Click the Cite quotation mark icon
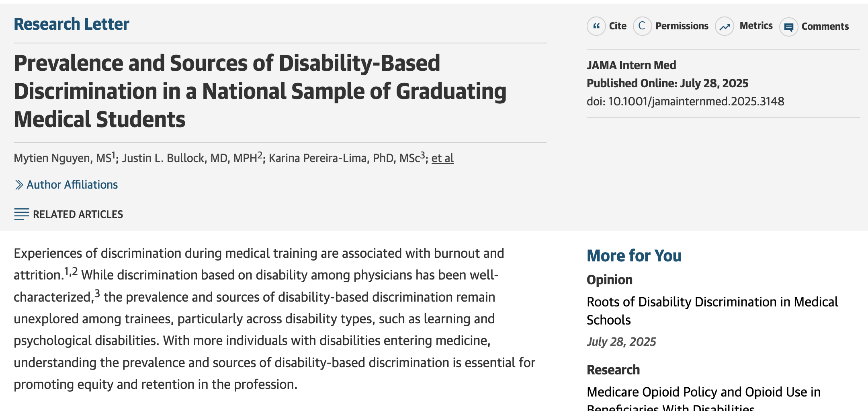The width and height of the screenshot is (868, 411). pos(596,27)
